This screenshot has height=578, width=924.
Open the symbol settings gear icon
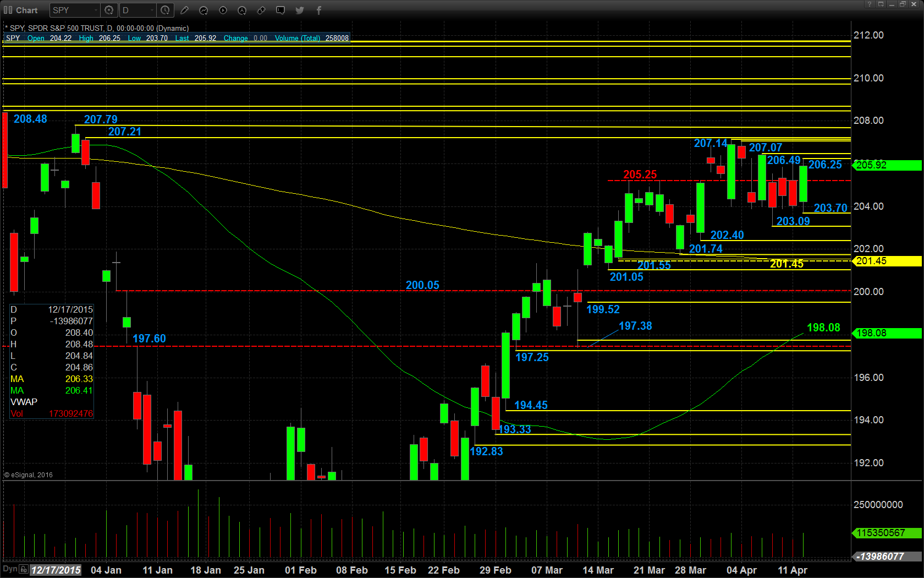[109, 10]
